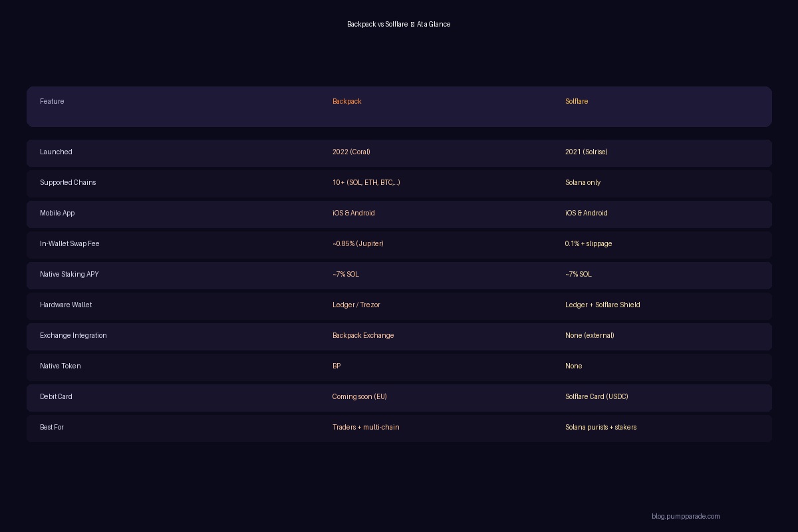
Task: Click the "Backpack Exchange" cell
Action: (363, 335)
